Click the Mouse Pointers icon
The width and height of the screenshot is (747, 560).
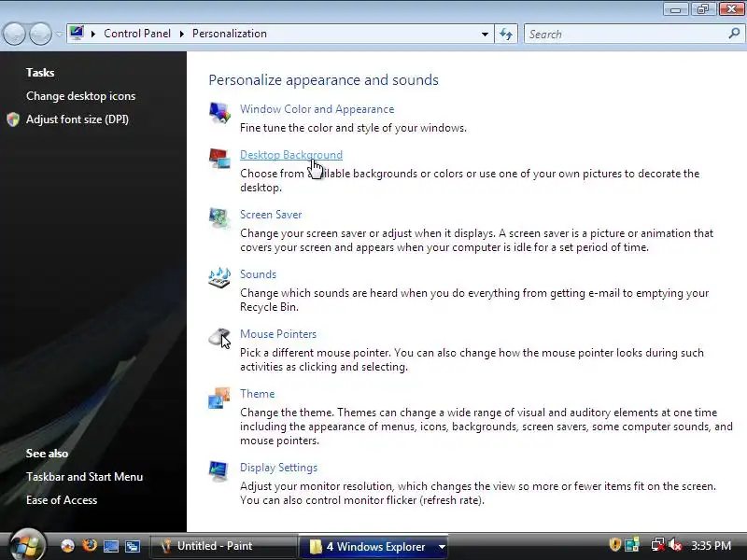(219, 338)
